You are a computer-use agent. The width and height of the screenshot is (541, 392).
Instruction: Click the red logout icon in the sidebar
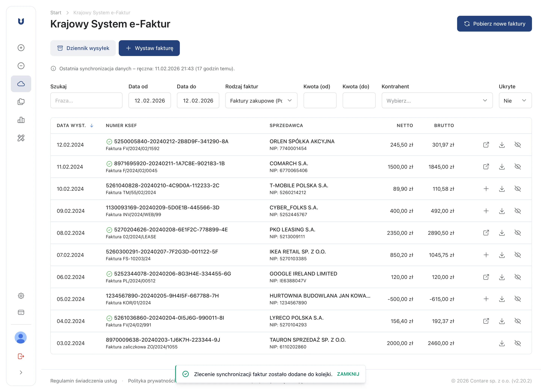[x=21, y=356]
